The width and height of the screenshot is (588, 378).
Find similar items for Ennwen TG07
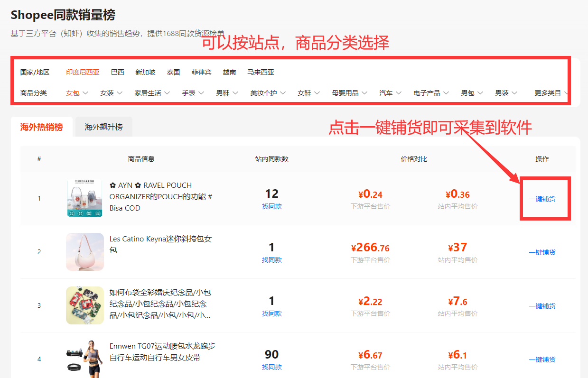(272, 367)
